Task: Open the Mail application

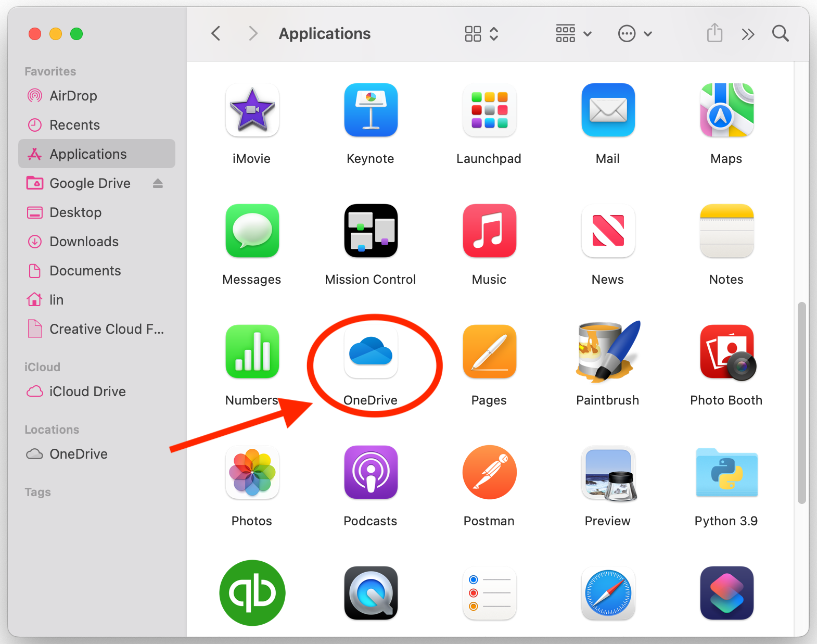Action: [x=608, y=110]
